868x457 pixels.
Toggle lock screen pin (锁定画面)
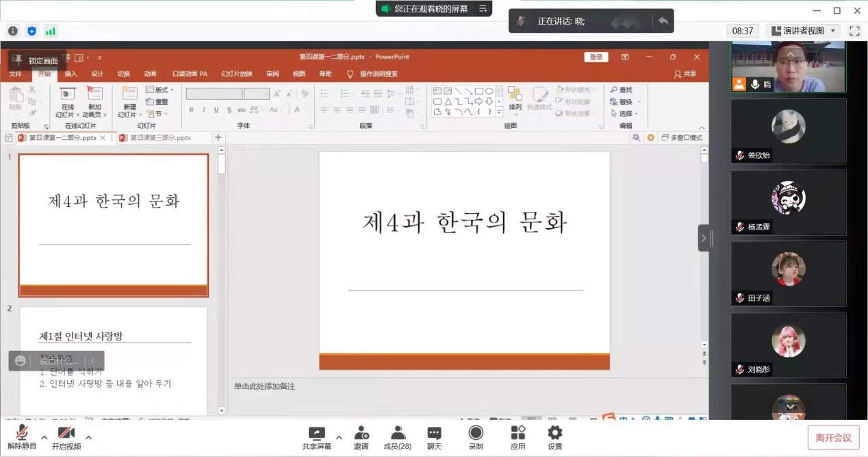point(36,60)
